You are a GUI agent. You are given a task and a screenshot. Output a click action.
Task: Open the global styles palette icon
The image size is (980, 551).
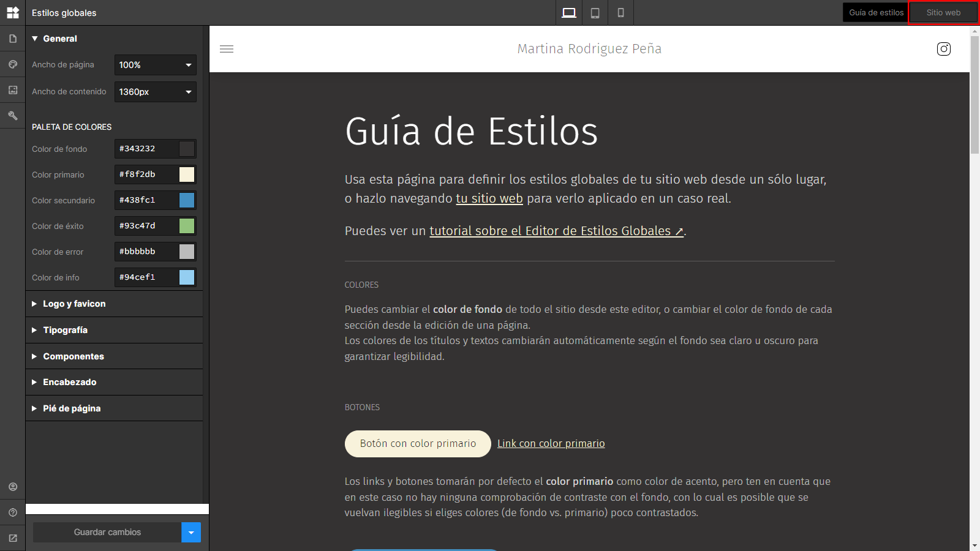12,64
